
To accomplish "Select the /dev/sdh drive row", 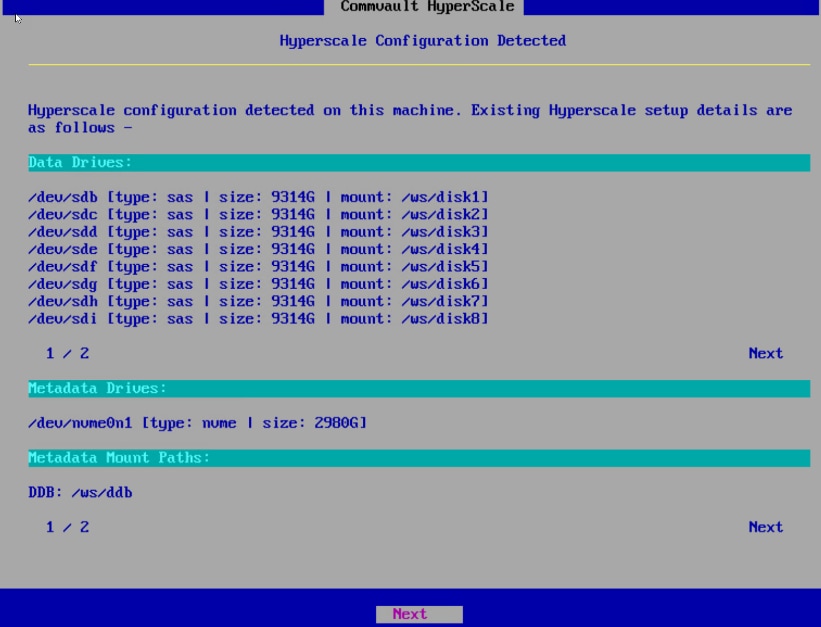I will 258,301.
